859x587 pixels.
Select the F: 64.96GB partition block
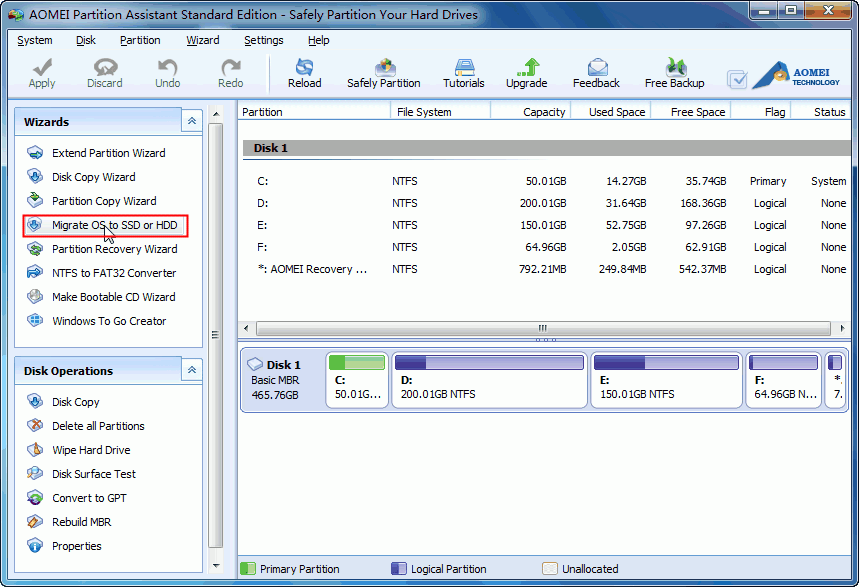coord(783,380)
